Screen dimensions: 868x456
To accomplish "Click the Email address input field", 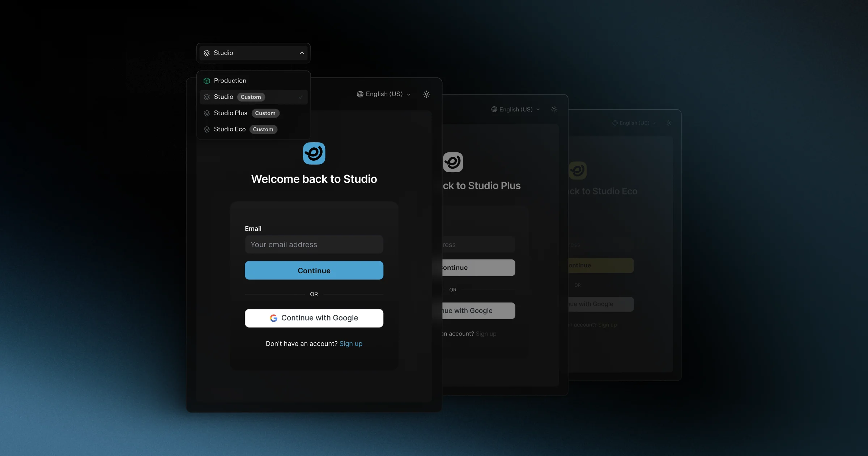I will point(314,245).
